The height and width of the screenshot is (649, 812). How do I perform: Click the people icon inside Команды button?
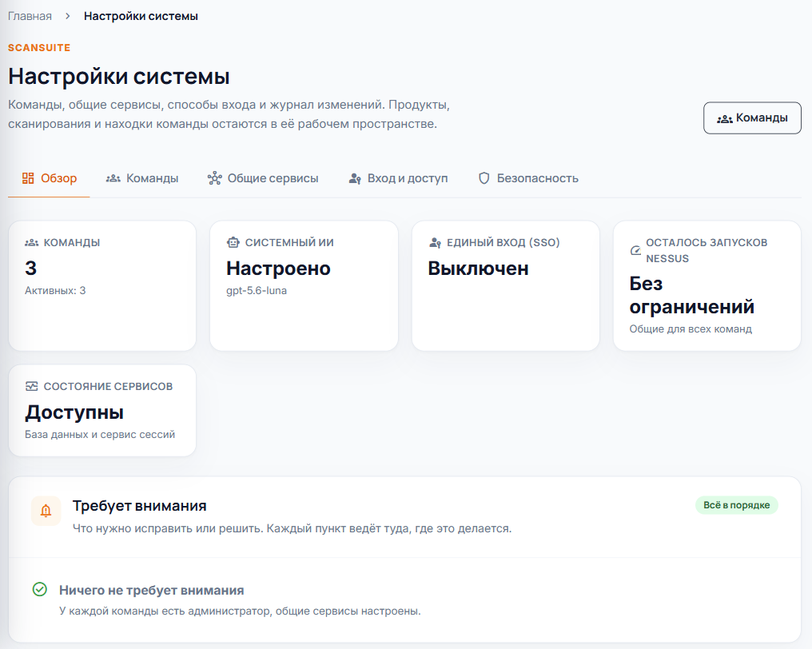724,118
